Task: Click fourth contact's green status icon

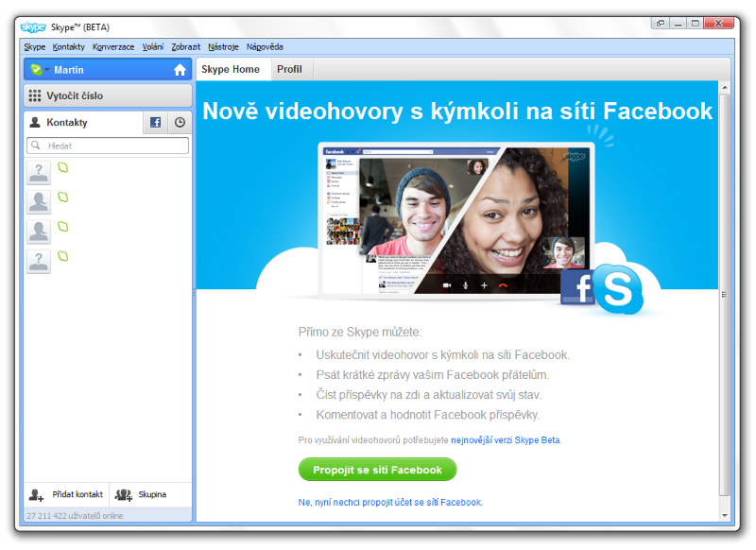Action: coord(63,256)
